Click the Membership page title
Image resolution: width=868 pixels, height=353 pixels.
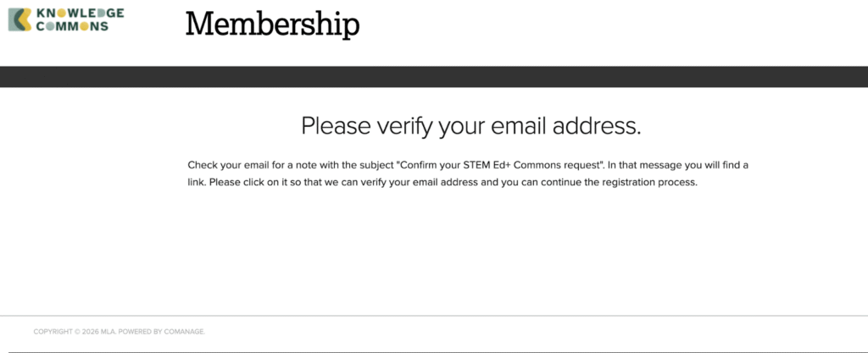272,24
